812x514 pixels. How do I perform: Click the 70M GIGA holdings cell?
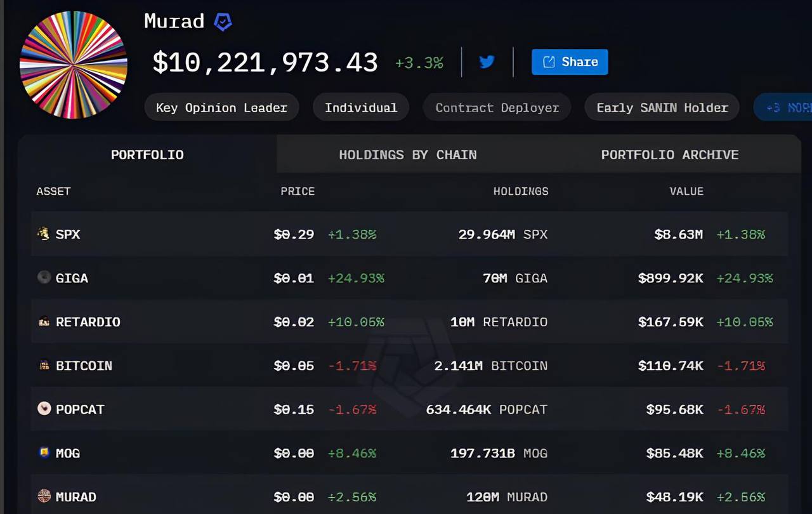pos(514,278)
